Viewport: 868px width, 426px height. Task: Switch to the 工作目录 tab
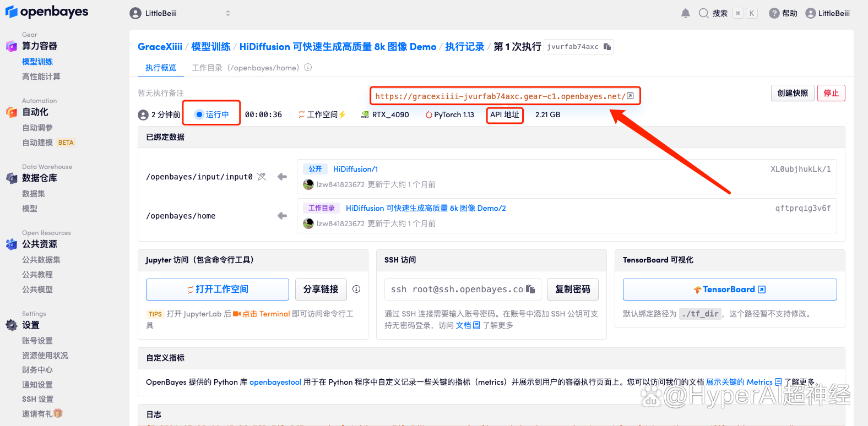tap(245, 68)
